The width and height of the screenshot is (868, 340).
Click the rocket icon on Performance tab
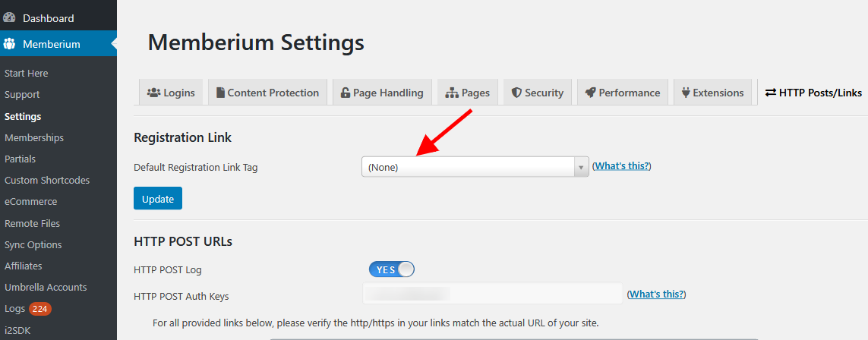point(591,93)
